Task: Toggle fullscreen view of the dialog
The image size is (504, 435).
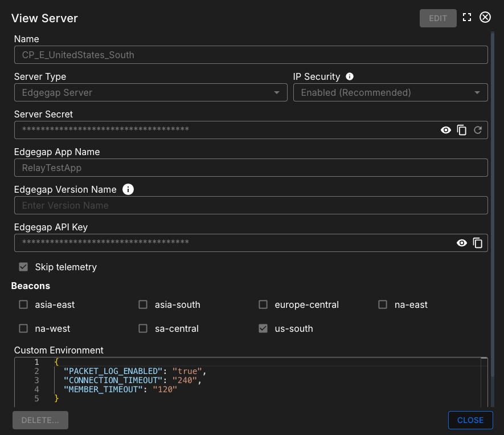Action: [x=467, y=17]
